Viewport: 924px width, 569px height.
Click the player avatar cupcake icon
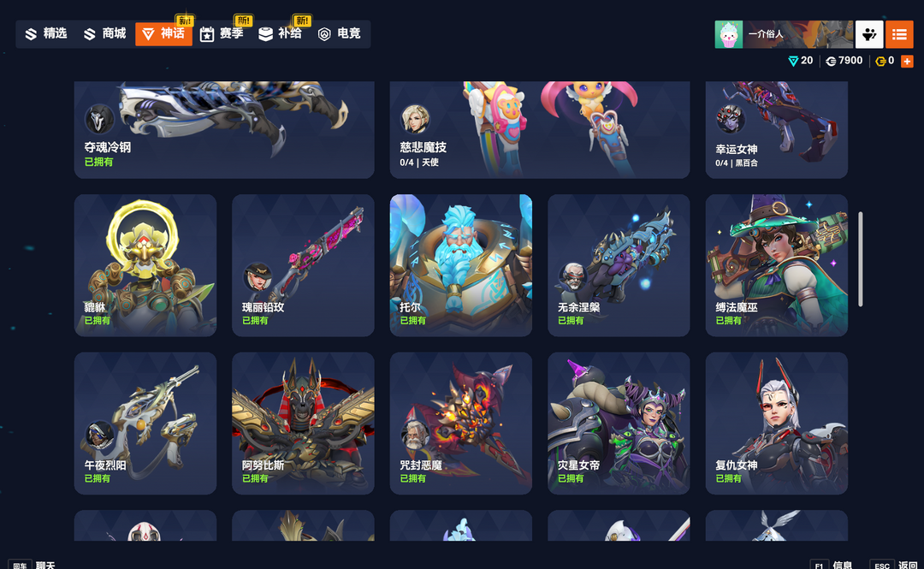(728, 34)
